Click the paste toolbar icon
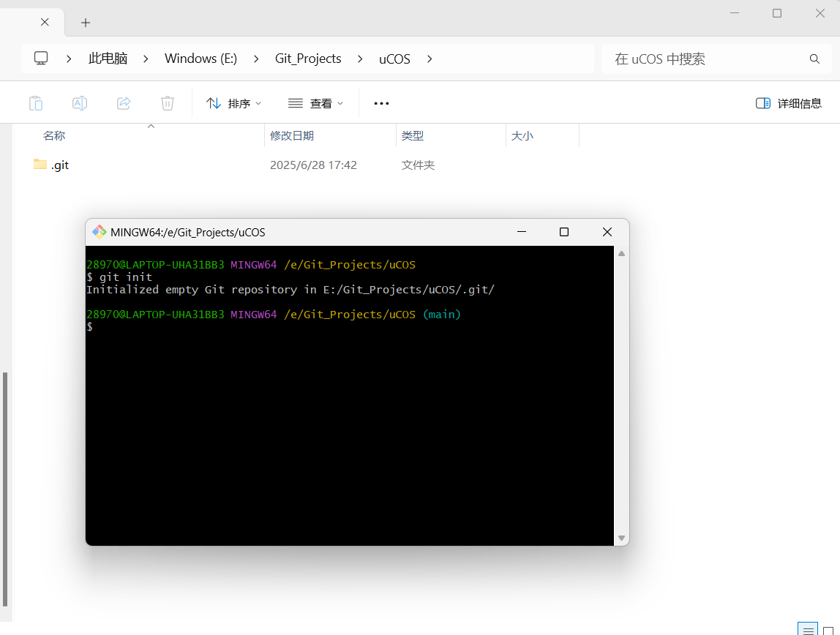 (36, 103)
